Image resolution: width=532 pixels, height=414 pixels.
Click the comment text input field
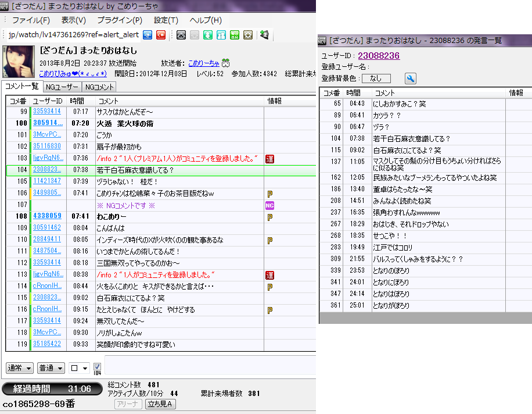[209, 367]
